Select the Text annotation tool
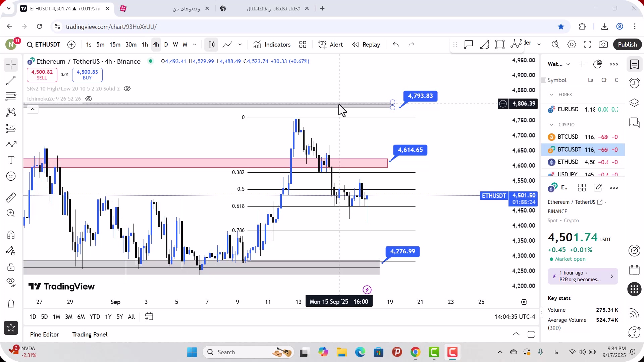The height and width of the screenshot is (362, 644). pyautogui.click(x=11, y=160)
